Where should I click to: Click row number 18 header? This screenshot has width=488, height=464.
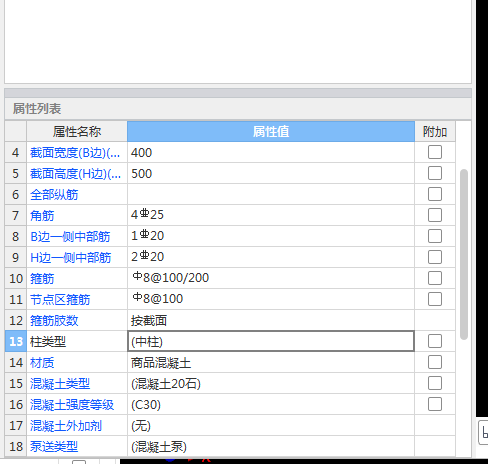point(16,446)
